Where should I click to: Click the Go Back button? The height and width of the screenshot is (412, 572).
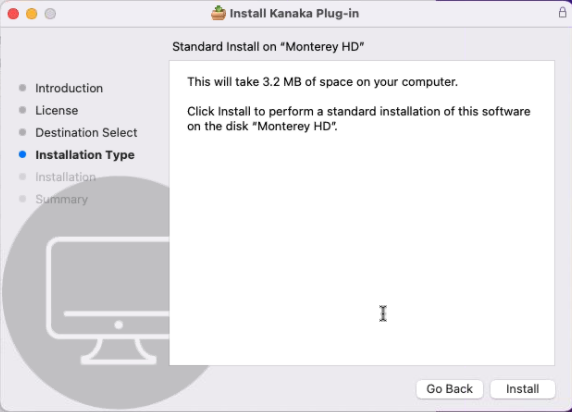tap(449, 389)
